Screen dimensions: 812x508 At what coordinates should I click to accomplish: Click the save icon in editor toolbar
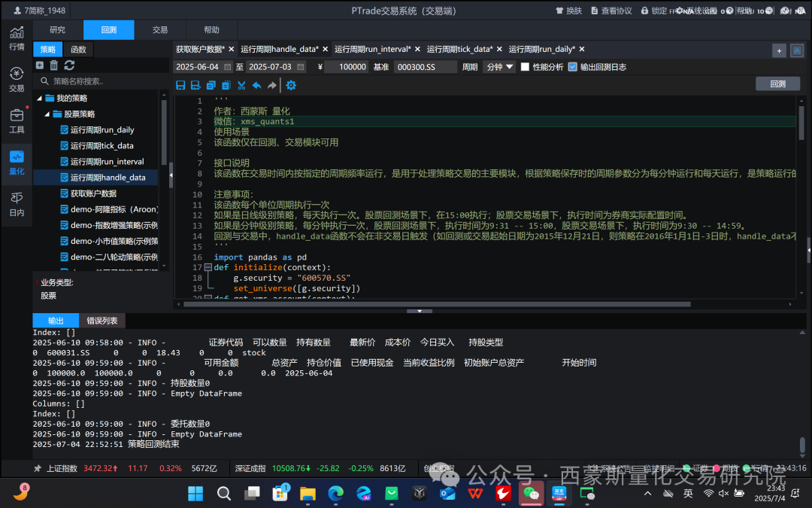[180, 86]
